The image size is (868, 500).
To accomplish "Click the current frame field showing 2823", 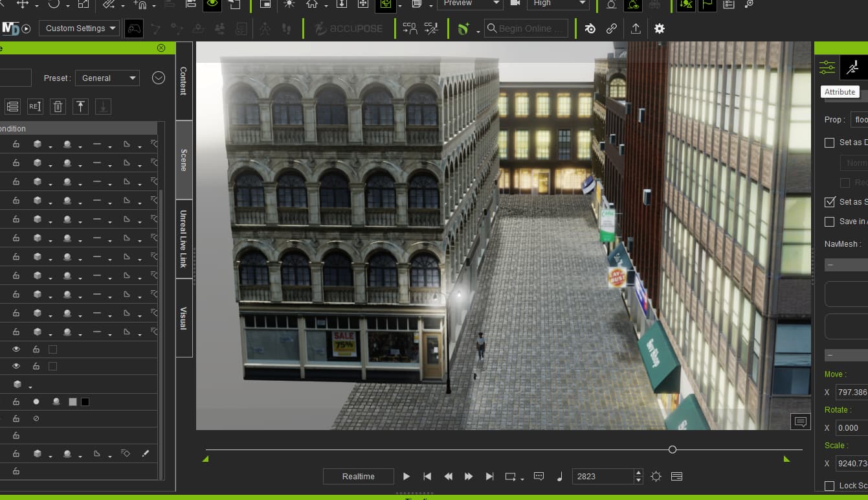I will click(x=603, y=476).
